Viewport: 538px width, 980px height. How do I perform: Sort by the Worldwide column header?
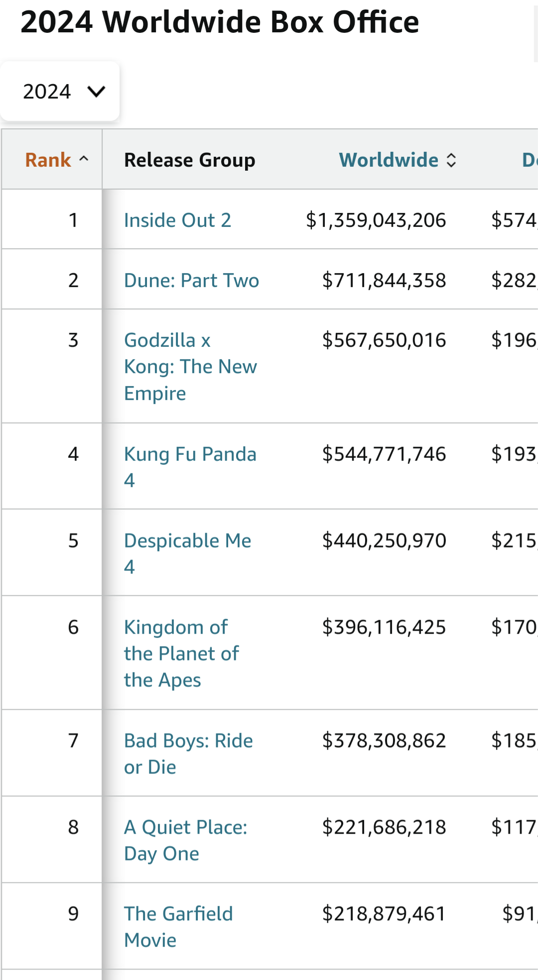coord(389,160)
